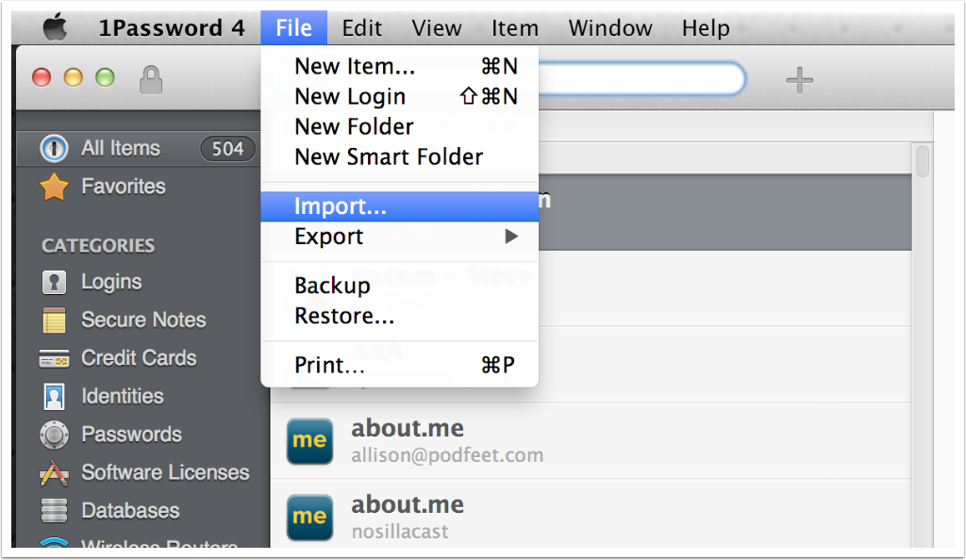Click the Passwords dial icon
This screenshot has height=560, width=966.
(55, 435)
